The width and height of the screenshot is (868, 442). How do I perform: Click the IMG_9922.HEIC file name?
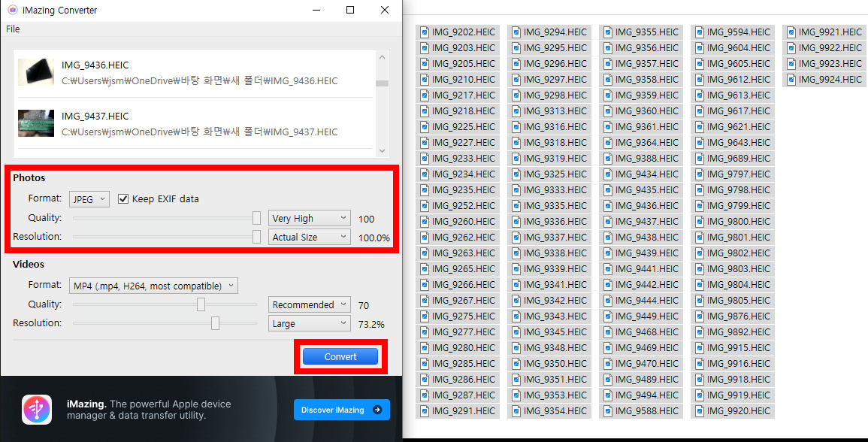click(x=830, y=48)
